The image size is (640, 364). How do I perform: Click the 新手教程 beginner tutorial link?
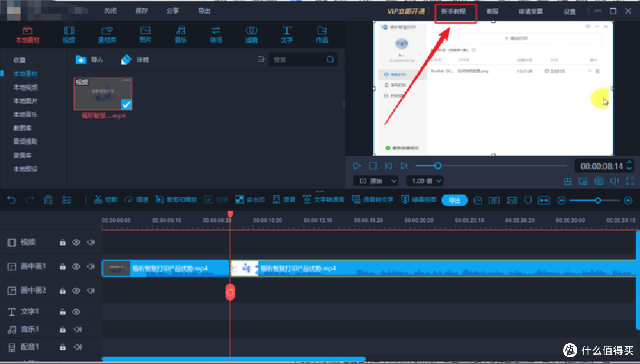click(453, 11)
